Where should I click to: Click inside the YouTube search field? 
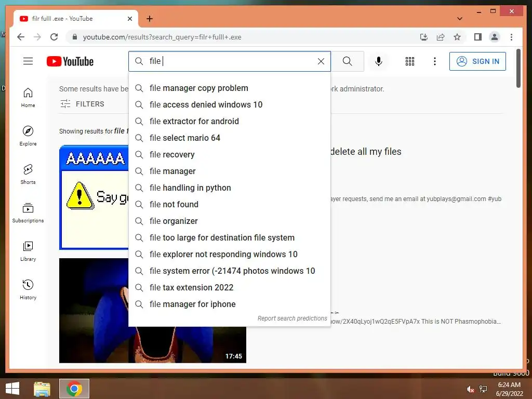(x=231, y=61)
